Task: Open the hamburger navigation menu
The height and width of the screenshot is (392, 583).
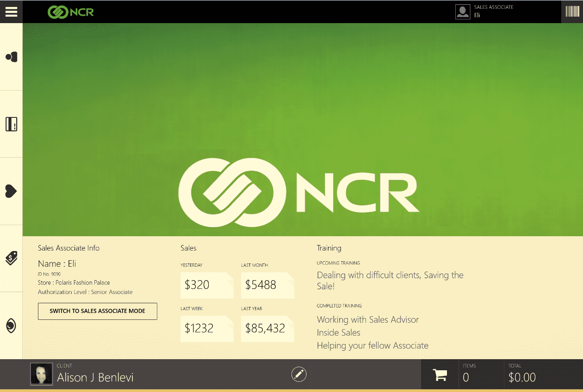Action: (11, 12)
